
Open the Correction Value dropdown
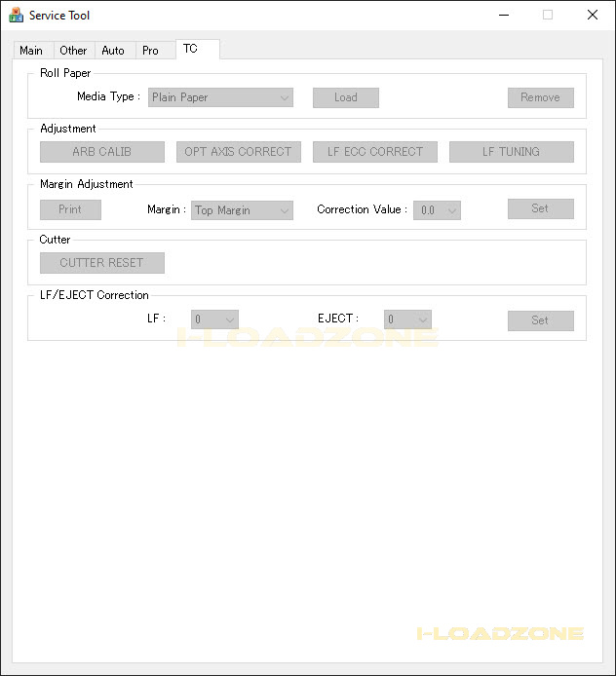[437, 210]
